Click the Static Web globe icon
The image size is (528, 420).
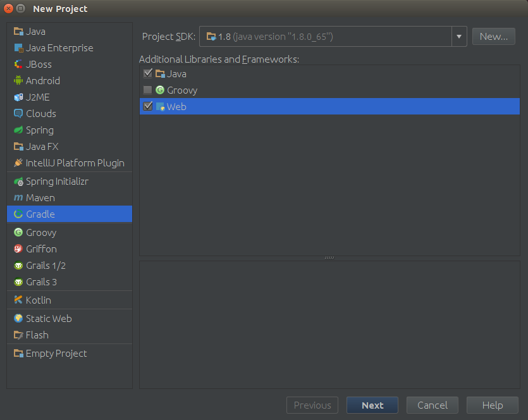tap(18, 318)
